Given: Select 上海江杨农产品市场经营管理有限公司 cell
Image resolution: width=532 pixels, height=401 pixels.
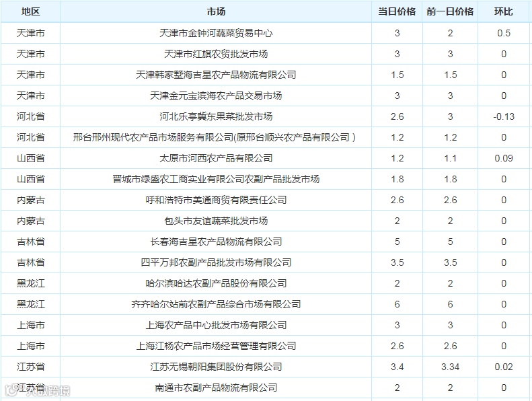Looking at the screenshot, I should click(x=216, y=346).
